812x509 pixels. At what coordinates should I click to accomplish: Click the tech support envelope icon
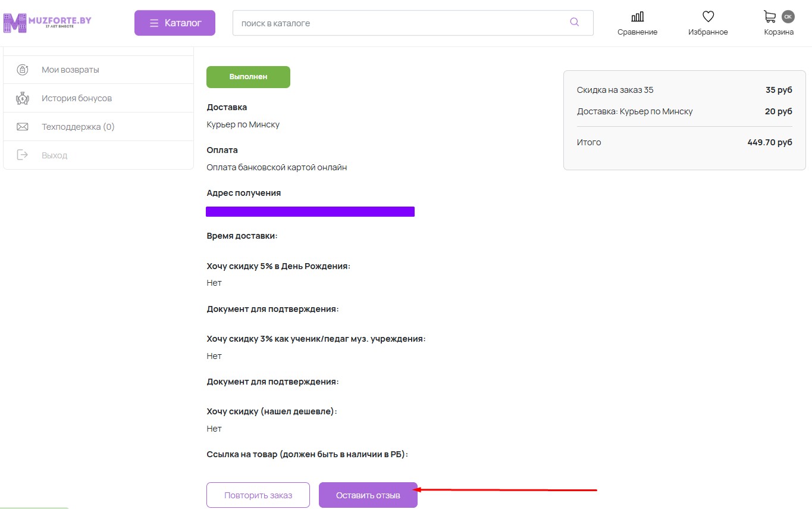[x=23, y=127]
